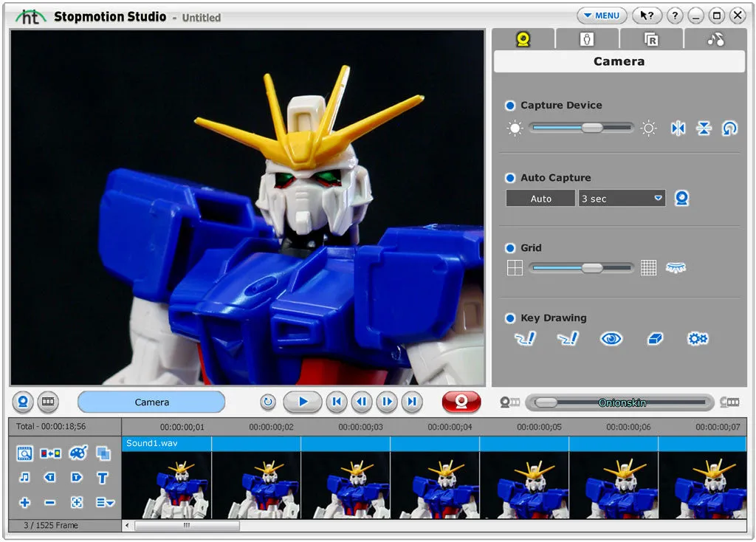Step forward one frame
The height and width of the screenshot is (542, 756).
tap(387, 402)
